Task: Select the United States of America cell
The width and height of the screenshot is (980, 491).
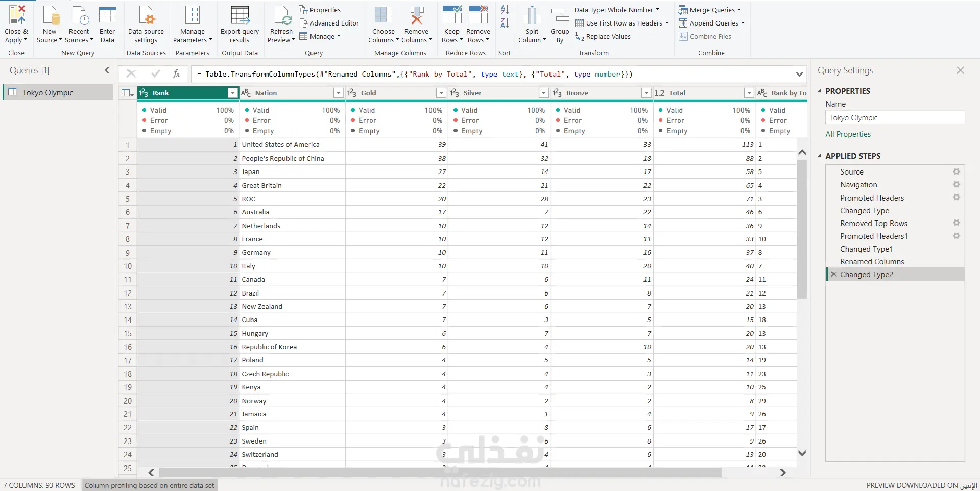Action: click(x=292, y=144)
